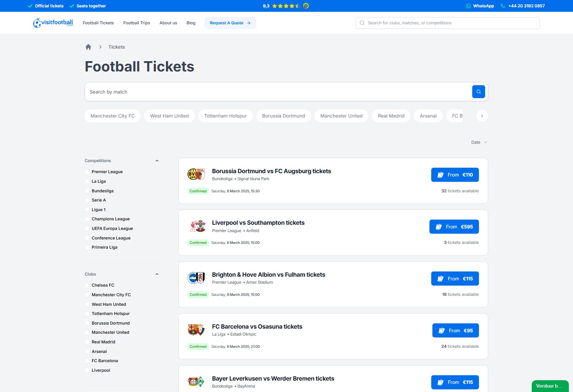Open the Date sort dropdown
This screenshot has width=573, height=392.
click(479, 142)
